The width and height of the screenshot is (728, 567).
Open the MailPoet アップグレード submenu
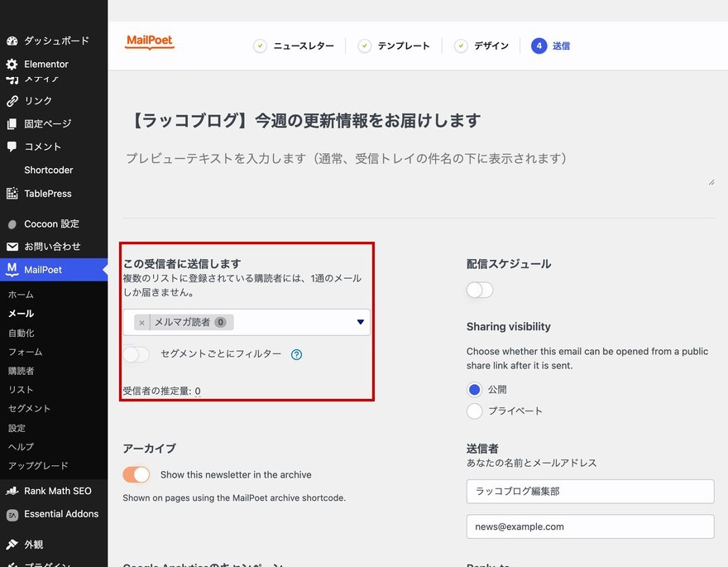38,466
